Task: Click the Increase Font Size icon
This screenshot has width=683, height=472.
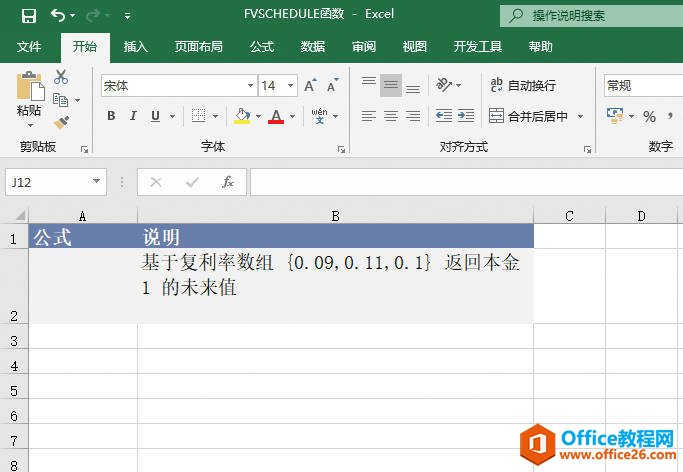Action: click(x=310, y=85)
